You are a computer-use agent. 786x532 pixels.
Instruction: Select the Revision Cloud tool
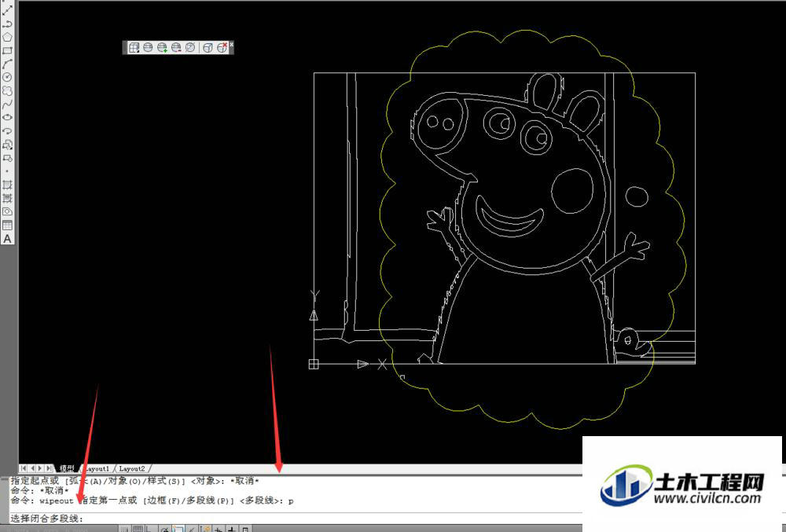tap(7, 90)
